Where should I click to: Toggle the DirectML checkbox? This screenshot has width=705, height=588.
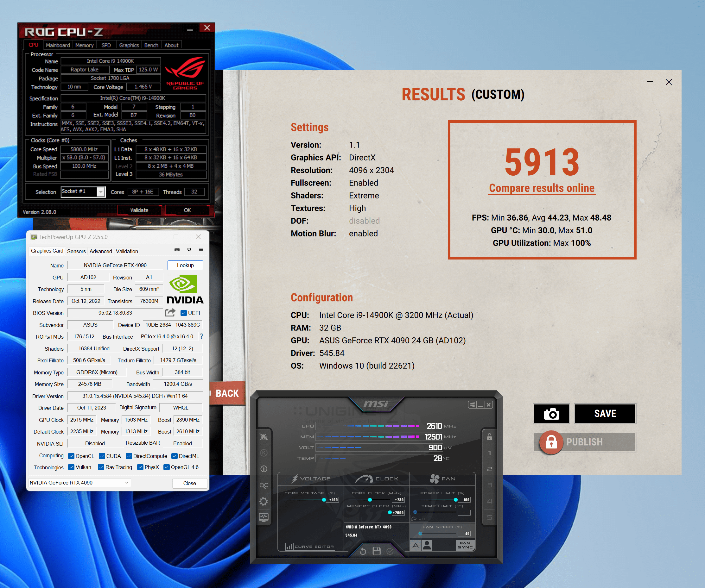click(175, 456)
